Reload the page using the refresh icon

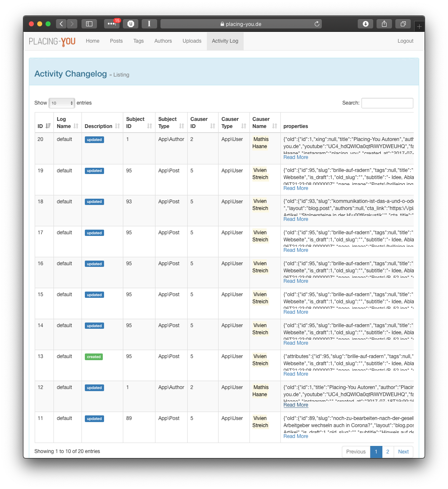[317, 24]
